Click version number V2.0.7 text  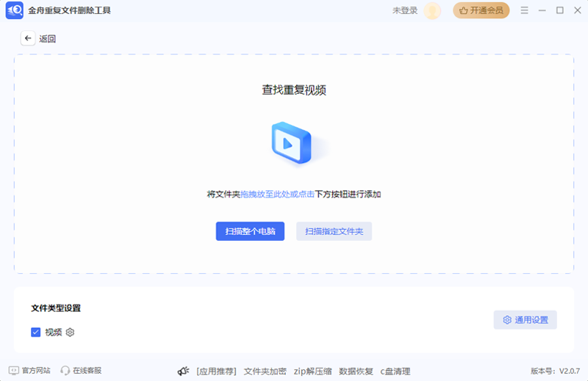(x=569, y=371)
